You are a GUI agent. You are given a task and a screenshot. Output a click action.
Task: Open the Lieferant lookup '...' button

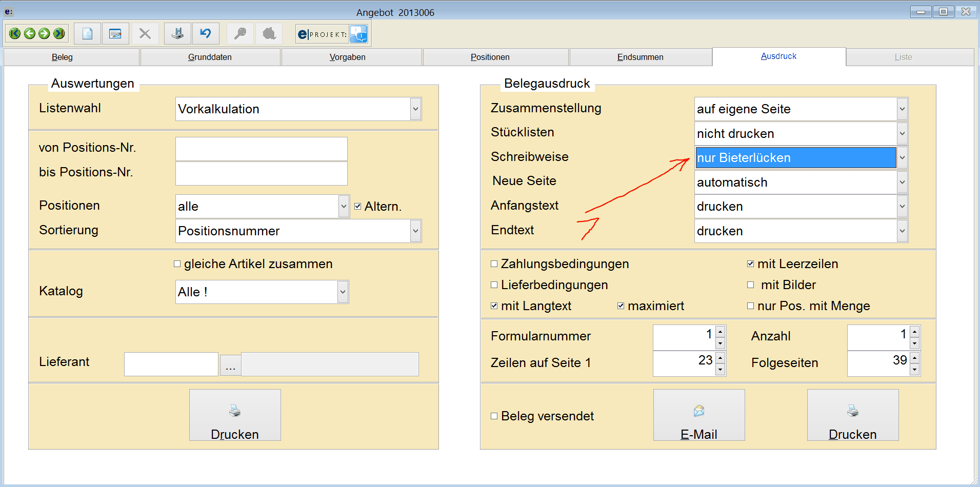[230, 364]
